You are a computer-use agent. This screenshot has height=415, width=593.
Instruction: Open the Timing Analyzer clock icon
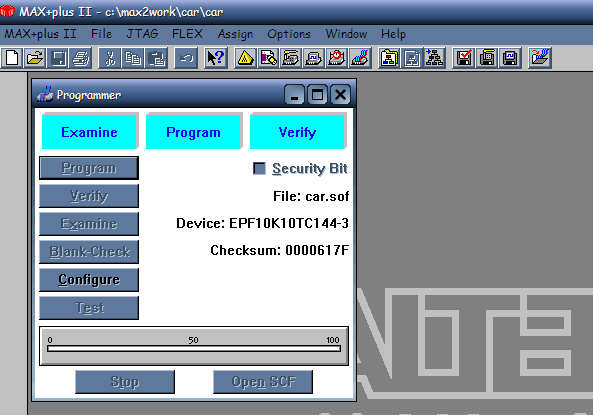click(337, 58)
